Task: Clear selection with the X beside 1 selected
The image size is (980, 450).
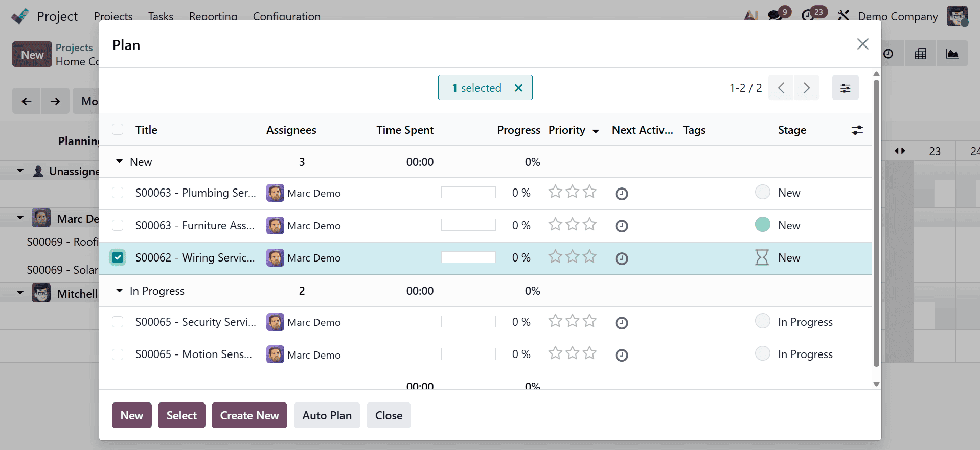Action: pos(518,88)
